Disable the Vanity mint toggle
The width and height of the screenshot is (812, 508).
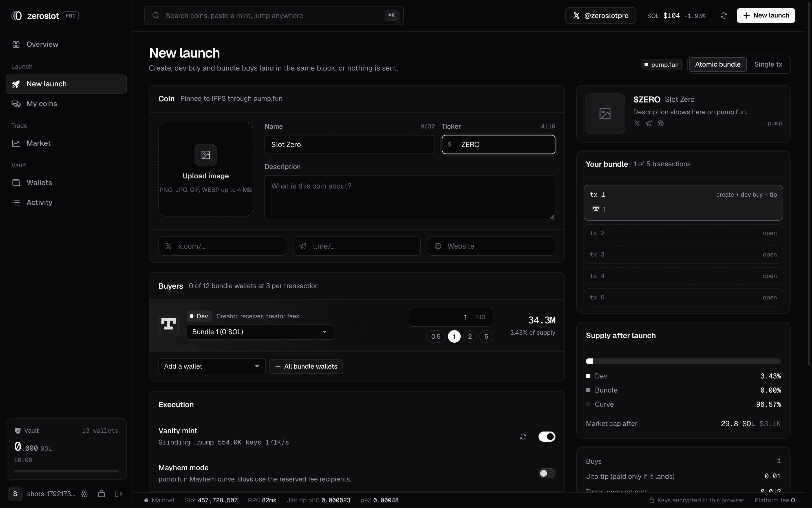pos(547,436)
